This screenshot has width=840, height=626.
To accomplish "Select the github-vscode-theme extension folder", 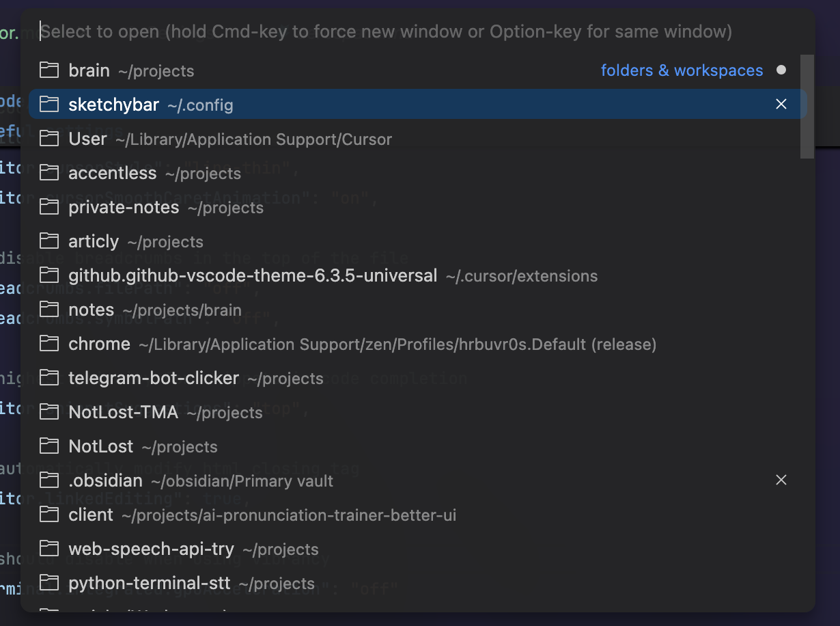I will click(x=253, y=275).
